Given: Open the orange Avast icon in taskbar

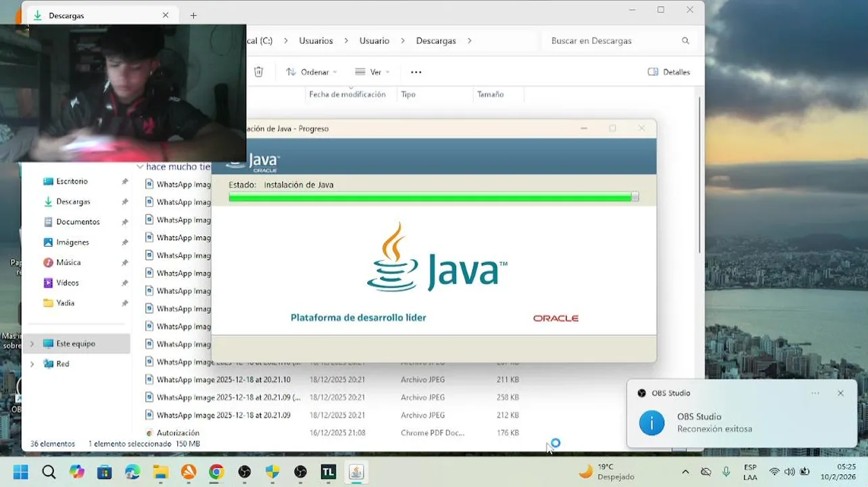Looking at the screenshot, I should (188, 471).
